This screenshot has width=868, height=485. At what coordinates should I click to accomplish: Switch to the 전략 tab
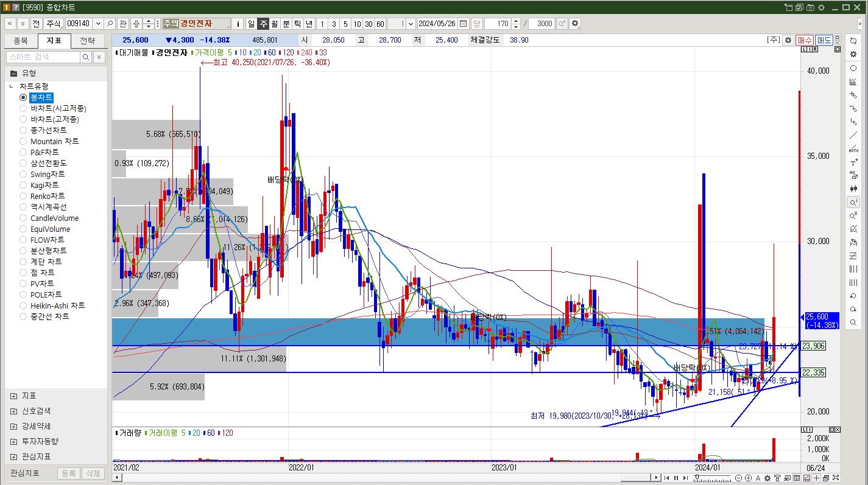(x=87, y=41)
